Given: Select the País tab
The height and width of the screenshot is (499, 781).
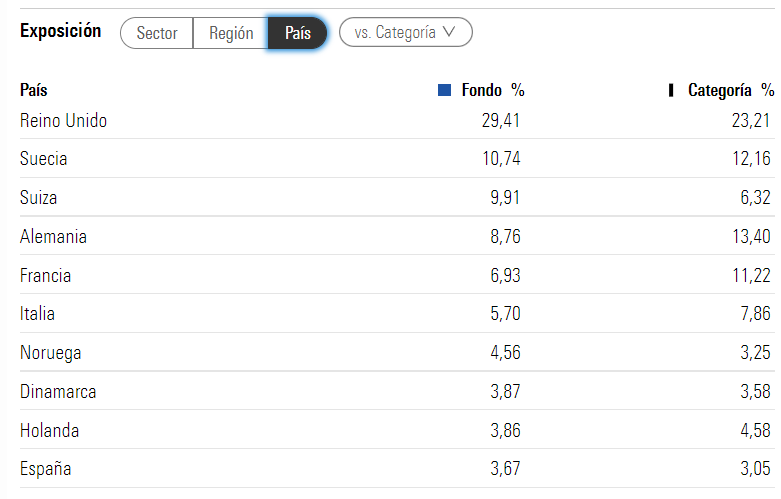Looking at the screenshot, I should pyautogui.click(x=297, y=33).
